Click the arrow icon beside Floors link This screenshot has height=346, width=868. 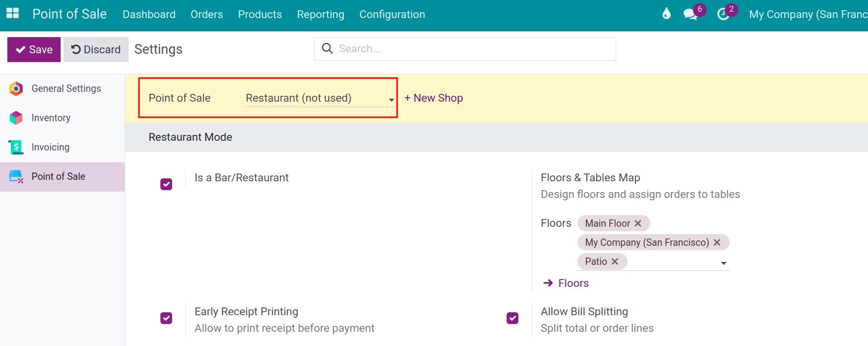548,283
